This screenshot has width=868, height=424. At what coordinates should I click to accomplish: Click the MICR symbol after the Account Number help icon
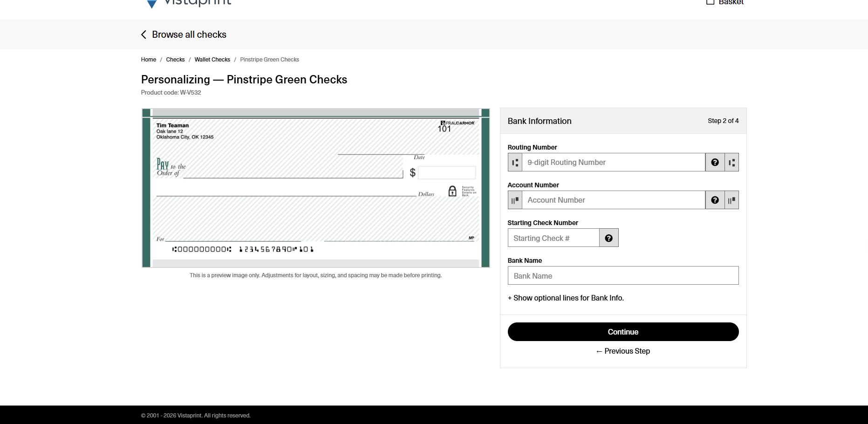(731, 200)
